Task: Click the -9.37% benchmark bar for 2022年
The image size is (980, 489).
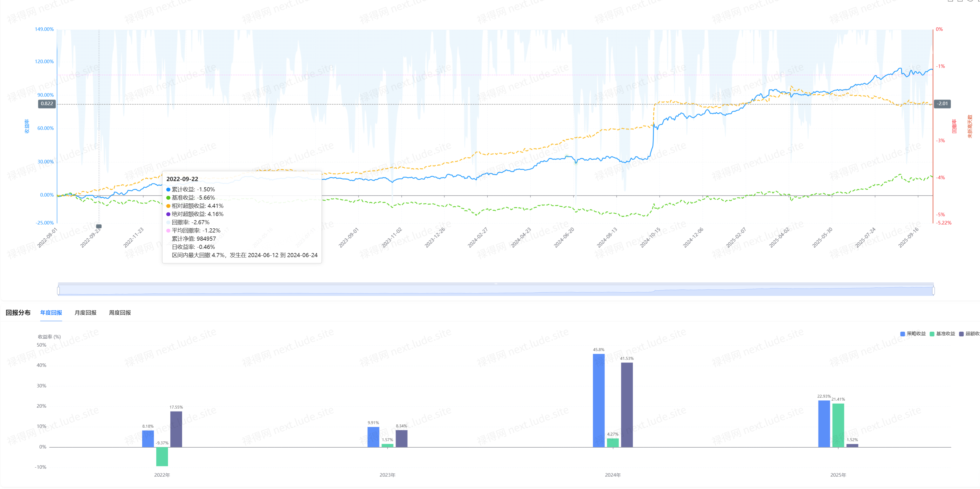Action: click(x=162, y=456)
